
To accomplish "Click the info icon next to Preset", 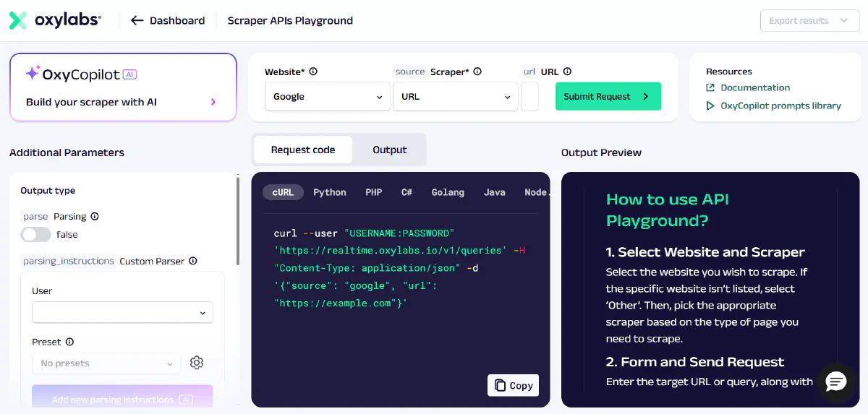I will [69, 342].
